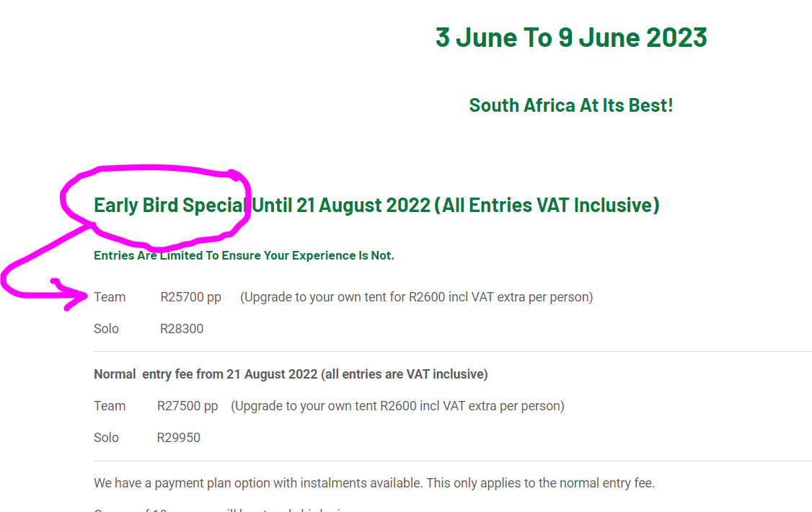
Task: Select the R29950 solo price
Action: pos(179,438)
